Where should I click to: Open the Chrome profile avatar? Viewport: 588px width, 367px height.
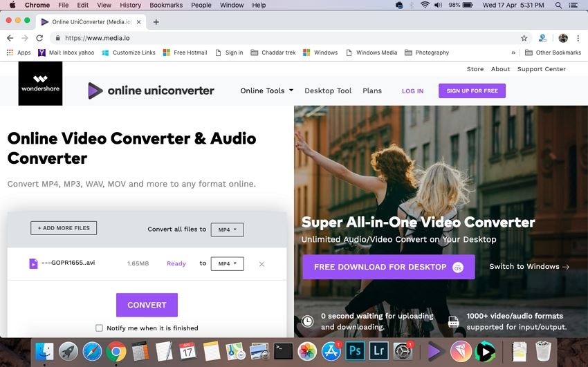click(563, 38)
